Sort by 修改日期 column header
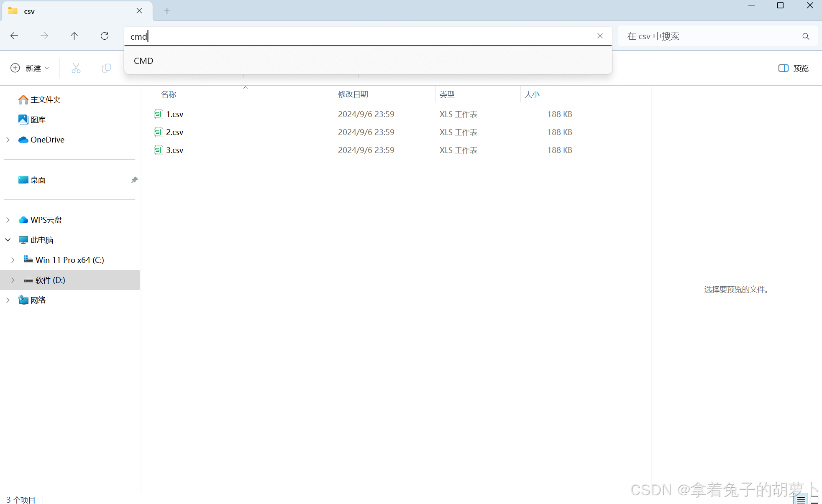 [353, 94]
